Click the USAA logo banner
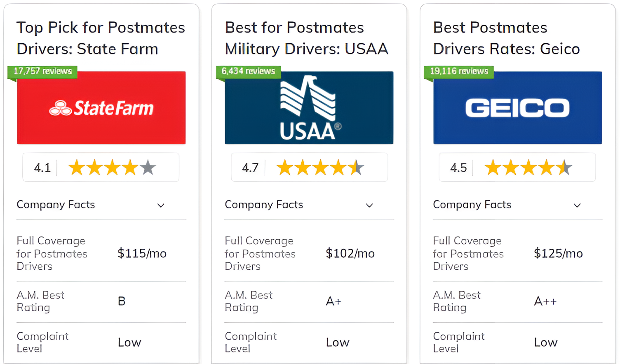620x364 pixels. coord(309,107)
